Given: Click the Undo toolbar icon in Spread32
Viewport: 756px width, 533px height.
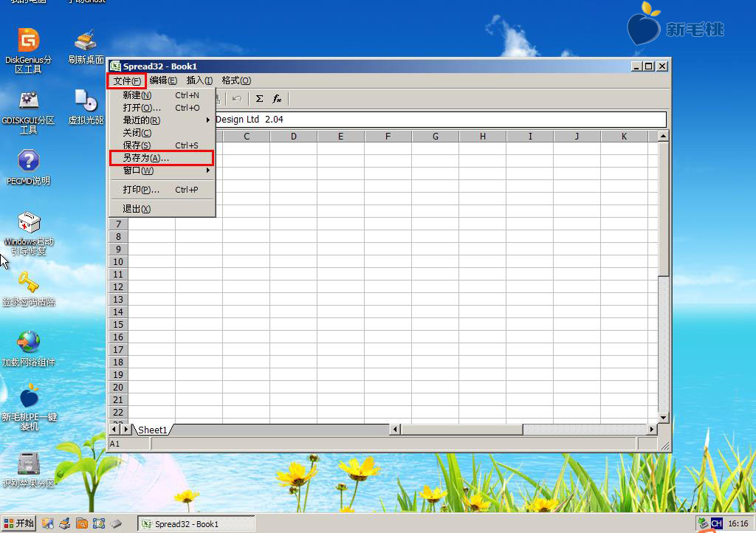Looking at the screenshot, I should coord(236,99).
